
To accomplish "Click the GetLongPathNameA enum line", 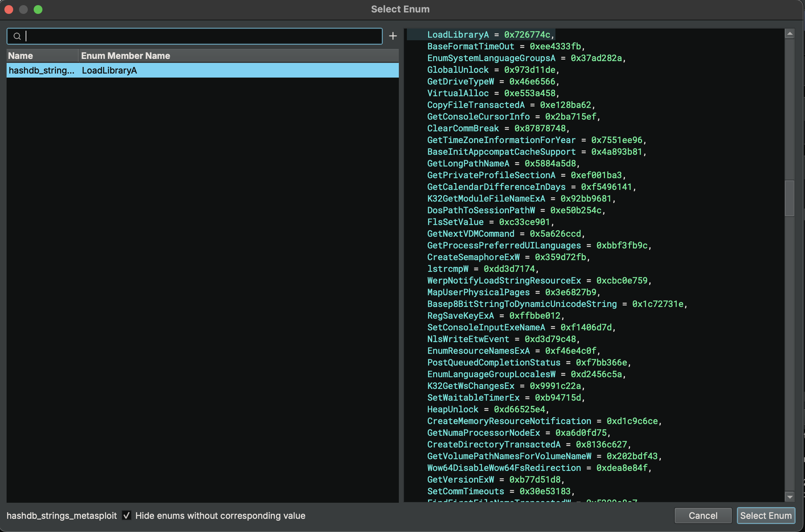I will click(x=503, y=164).
